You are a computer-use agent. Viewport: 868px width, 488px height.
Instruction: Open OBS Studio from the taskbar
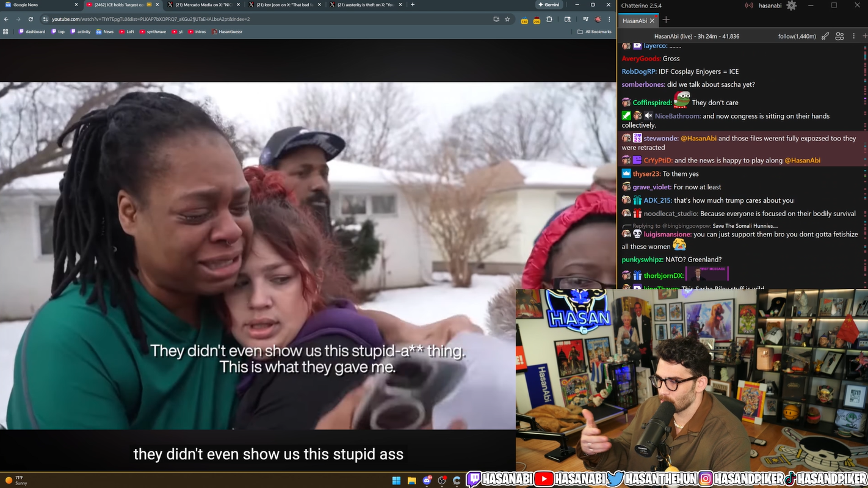442,481
